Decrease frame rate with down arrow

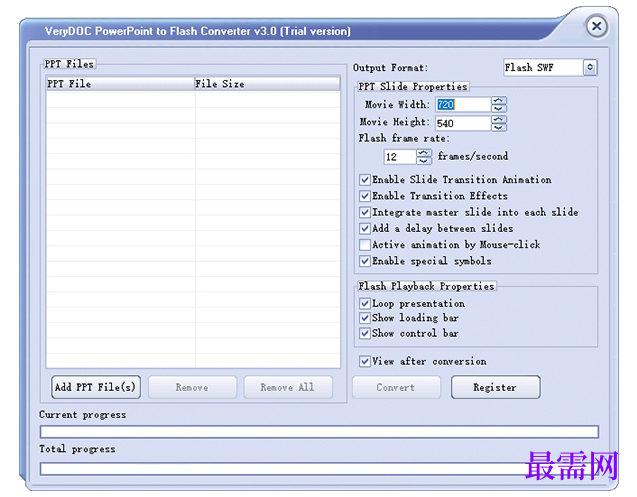(x=424, y=161)
